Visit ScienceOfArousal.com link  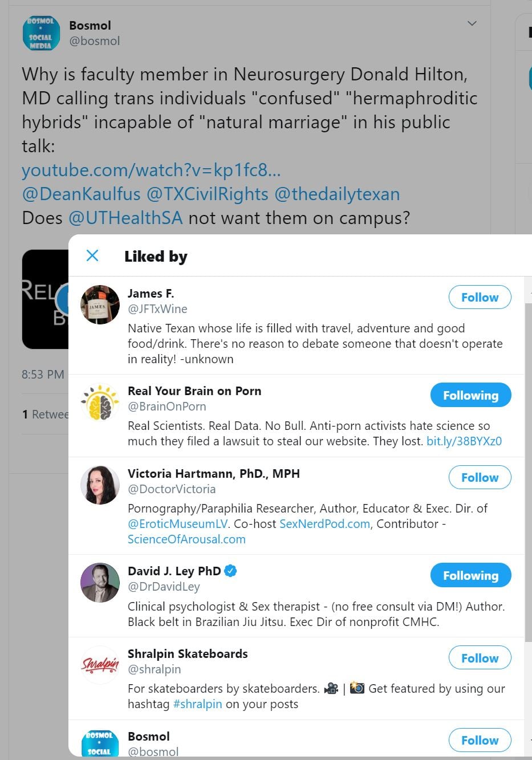(186, 539)
